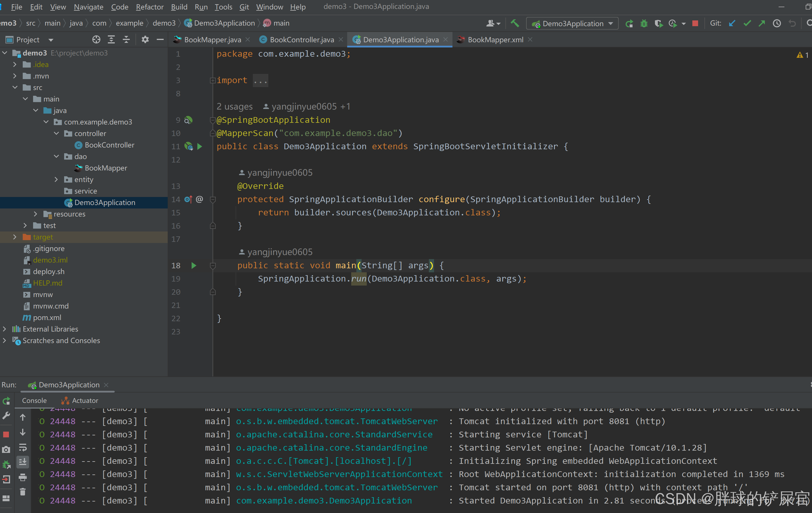Switch to BookController.java editor tab
This screenshot has width=812, height=513.
pyautogui.click(x=301, y=40)
